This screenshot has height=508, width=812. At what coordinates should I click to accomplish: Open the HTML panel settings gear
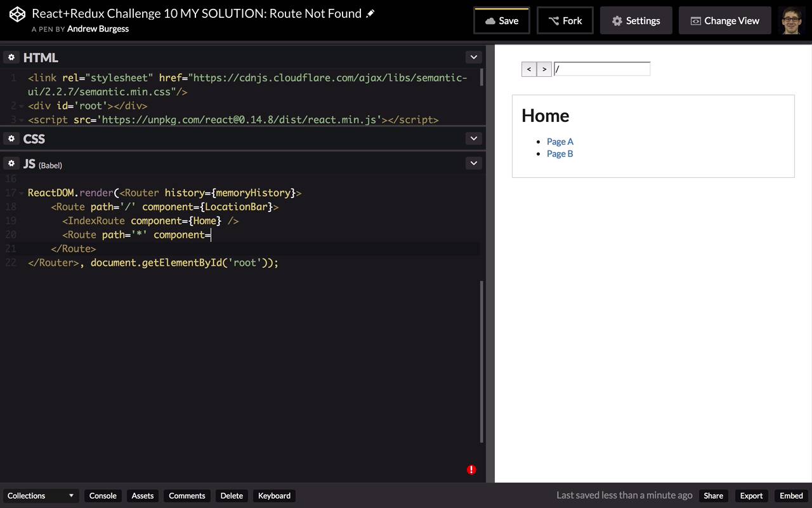click(x=11, y=57)
